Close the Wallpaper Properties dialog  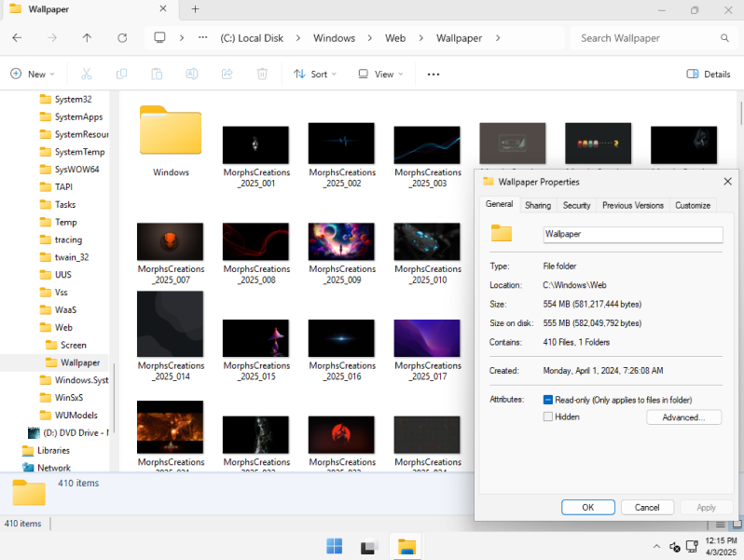(x=727, y=182)
